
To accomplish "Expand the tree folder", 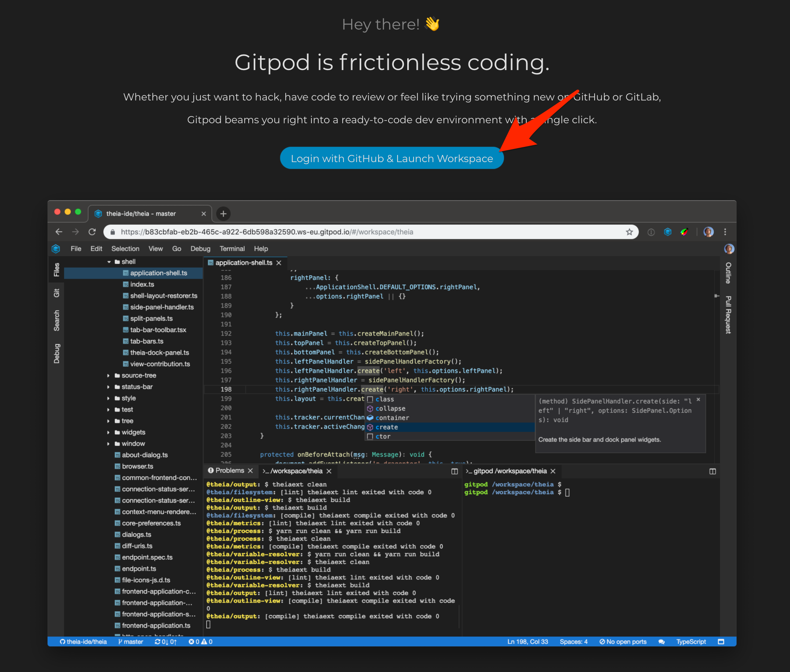I will click(x=108, y=421).
